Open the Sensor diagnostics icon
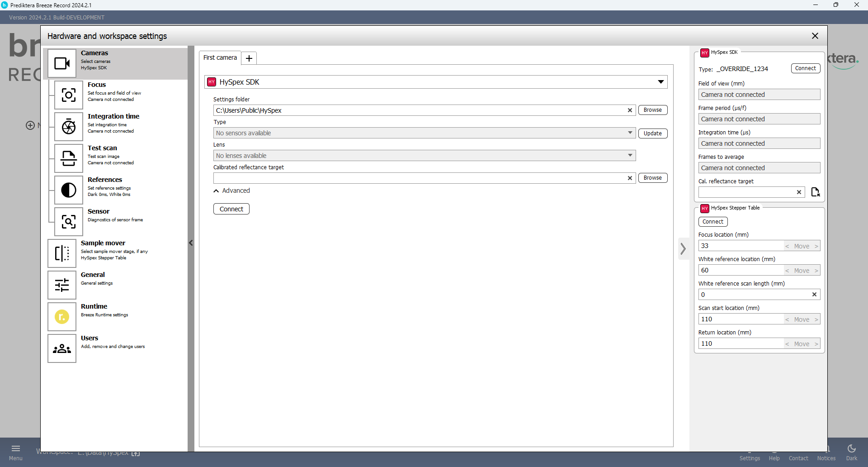The image size is (868, 467). pyautogui.click(x=69, y=222)
